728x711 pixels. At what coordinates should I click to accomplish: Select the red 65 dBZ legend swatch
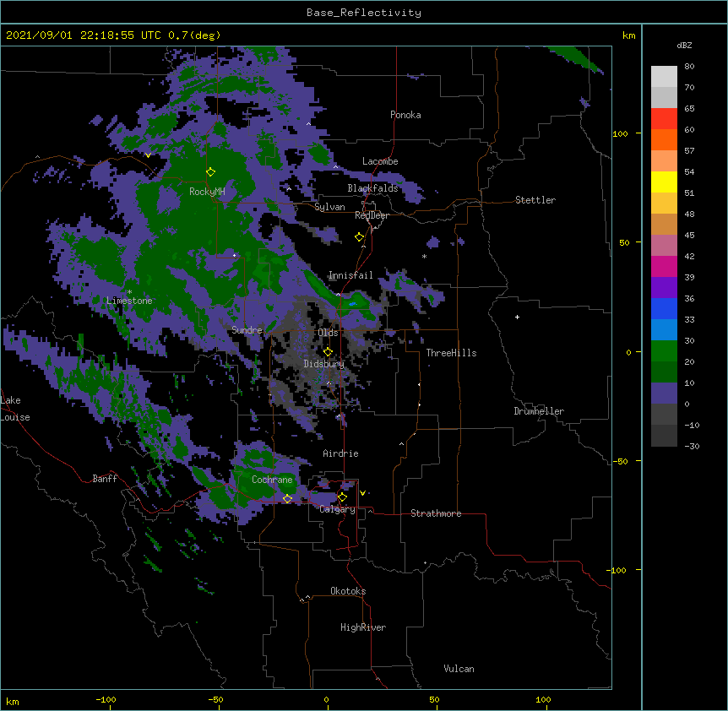tap(664, 118)
